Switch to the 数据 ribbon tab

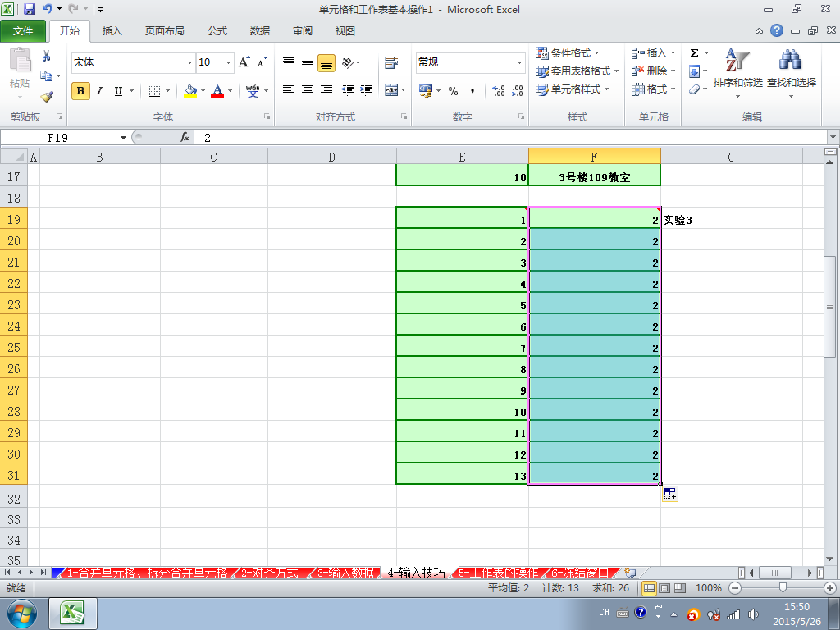[x=260, y=31]
